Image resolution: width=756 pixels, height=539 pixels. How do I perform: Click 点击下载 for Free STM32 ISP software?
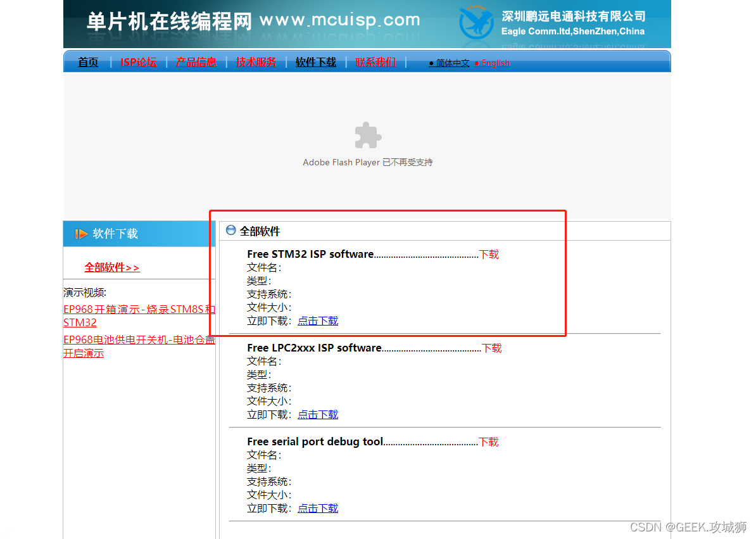[x=318, y=320]
